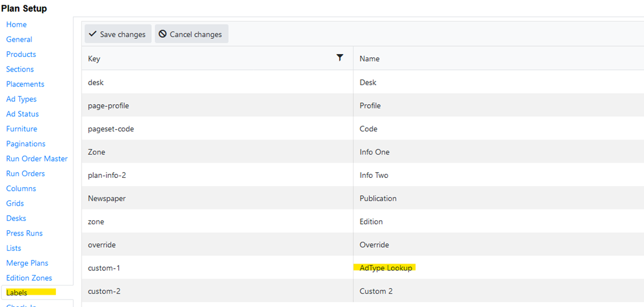Open the Ad Types page
Screen dimensions: 644x307
click(22, 99)
